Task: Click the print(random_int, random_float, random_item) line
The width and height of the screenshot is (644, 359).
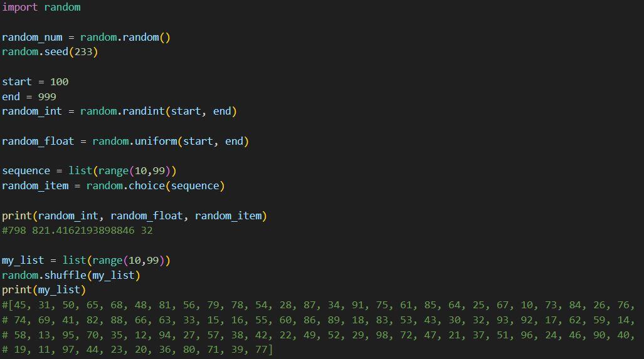Action: point(135,216)
